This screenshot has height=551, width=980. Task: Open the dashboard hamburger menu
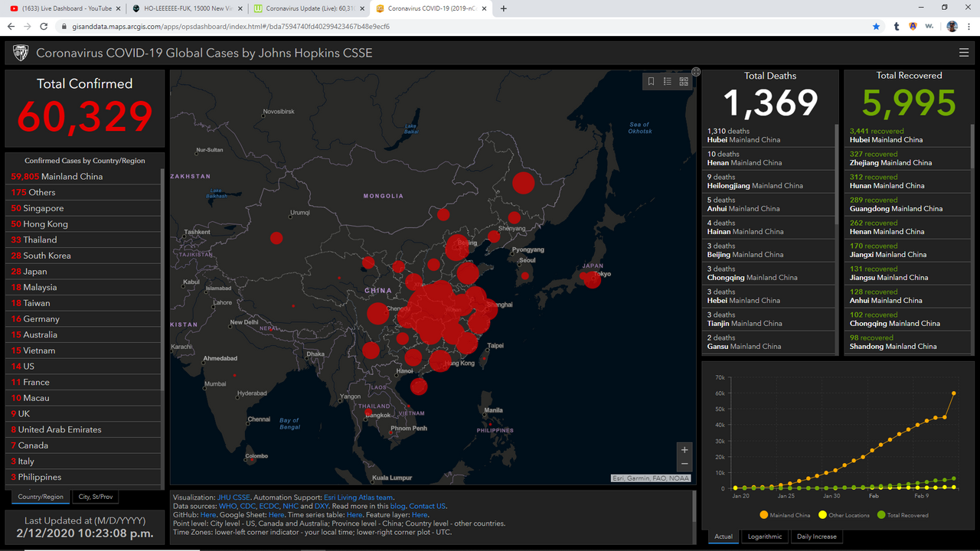(x=963, y=53)
